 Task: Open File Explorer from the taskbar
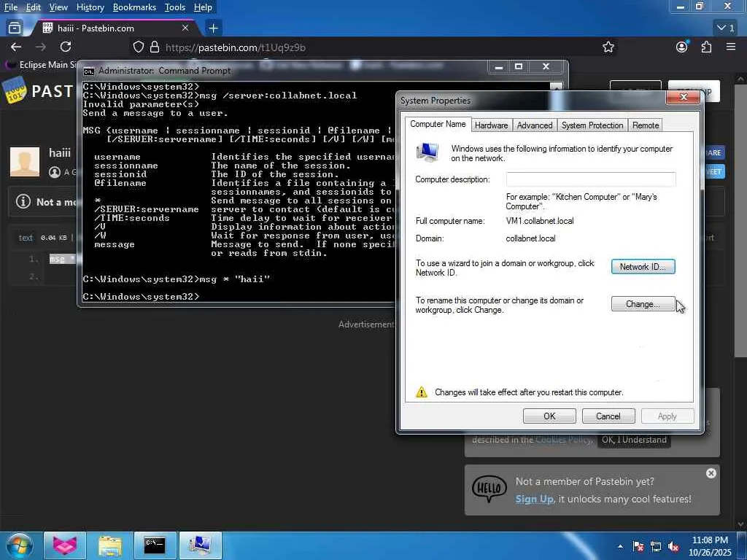point(109,545)
